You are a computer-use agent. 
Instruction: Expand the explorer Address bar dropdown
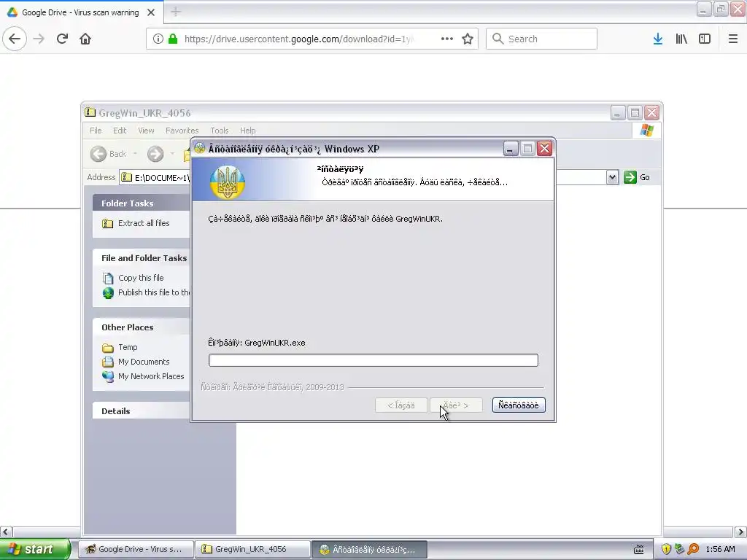tap(612, 177)
